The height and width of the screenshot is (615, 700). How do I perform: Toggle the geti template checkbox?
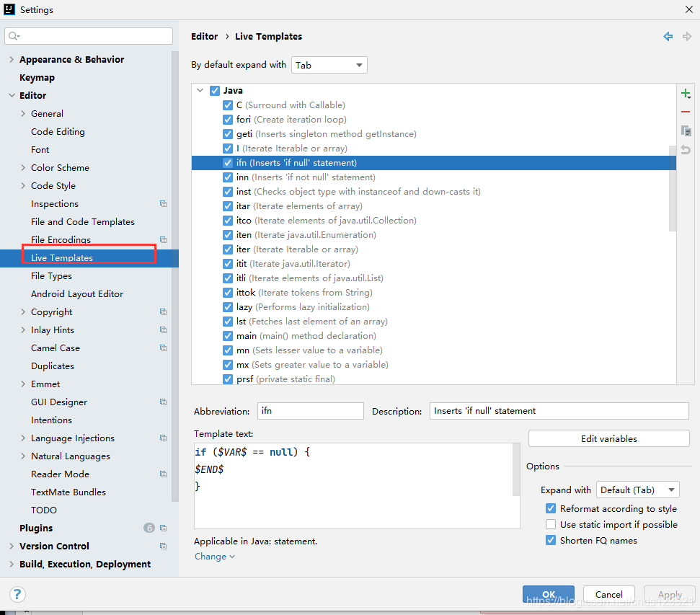[228, 134]
